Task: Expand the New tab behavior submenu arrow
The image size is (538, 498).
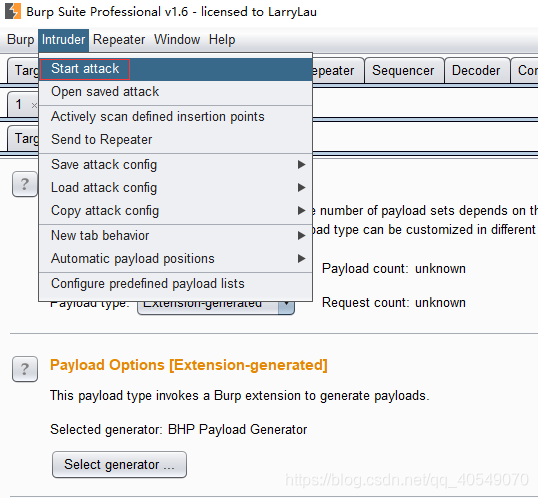Action: [x=301, y=236]
